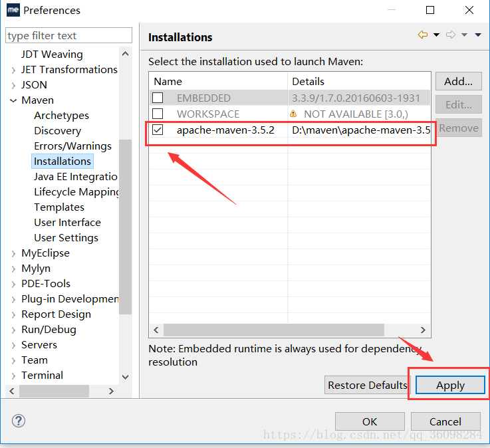
Task: Click the installations table horizontal scrollbar thumb
Action: (x=274, y=330)
